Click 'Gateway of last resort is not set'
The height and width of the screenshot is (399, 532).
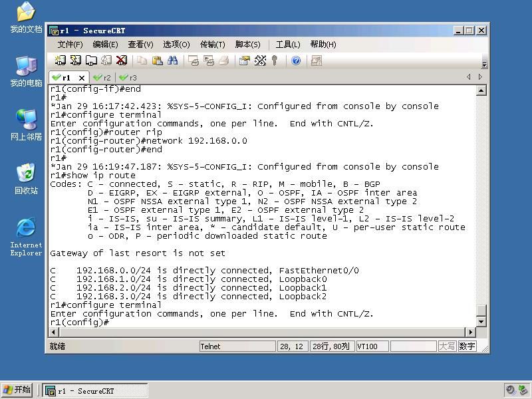138,253
